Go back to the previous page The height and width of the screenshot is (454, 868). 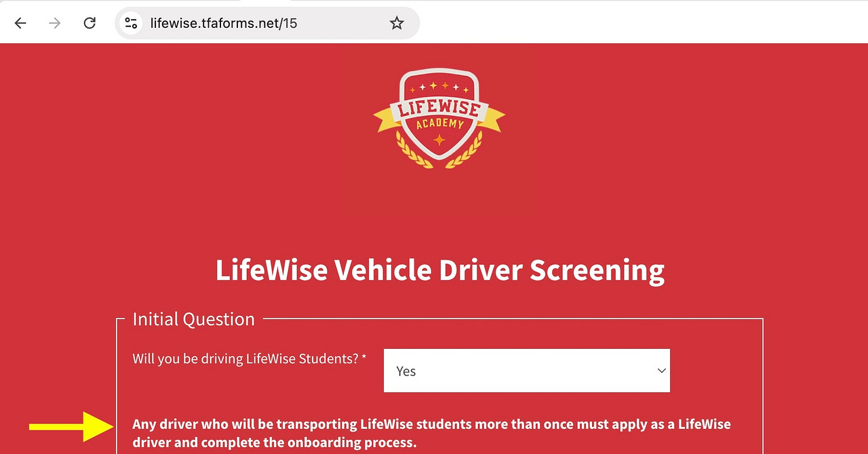[20, 23]
